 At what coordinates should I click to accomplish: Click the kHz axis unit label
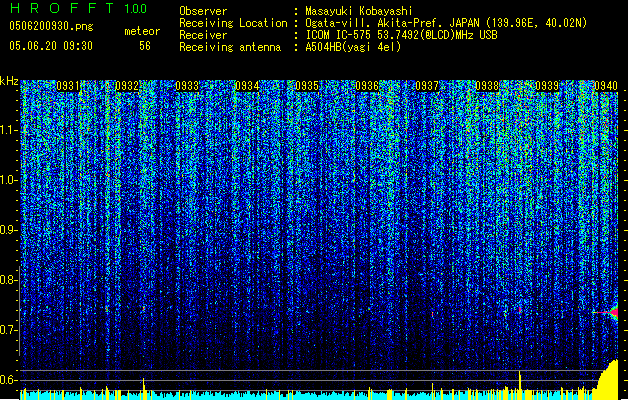coord(9,81)
